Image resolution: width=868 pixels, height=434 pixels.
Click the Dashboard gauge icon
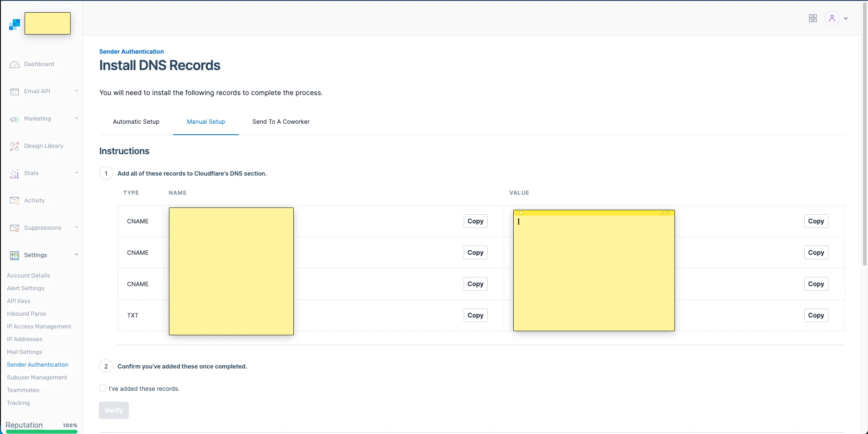(15, 65)
